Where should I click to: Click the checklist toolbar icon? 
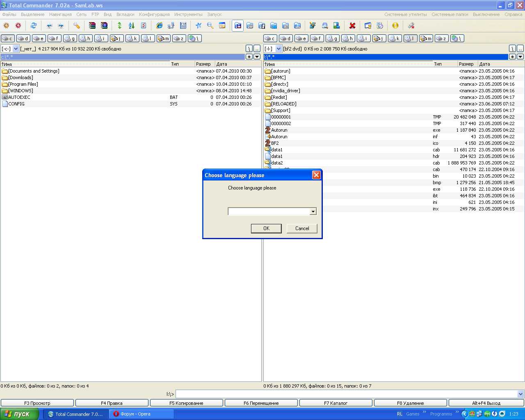click(x=144, y=25)
